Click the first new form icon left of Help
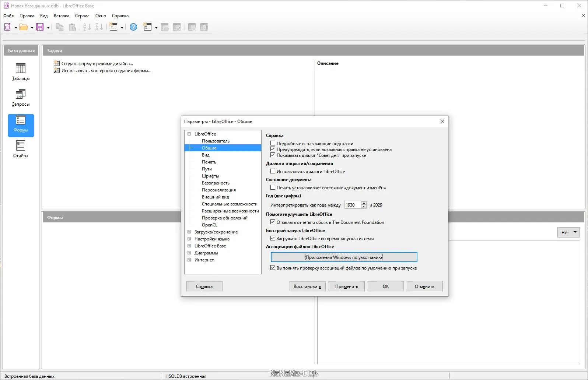Viewport: 588px width, 380px height. coord(113,27)
